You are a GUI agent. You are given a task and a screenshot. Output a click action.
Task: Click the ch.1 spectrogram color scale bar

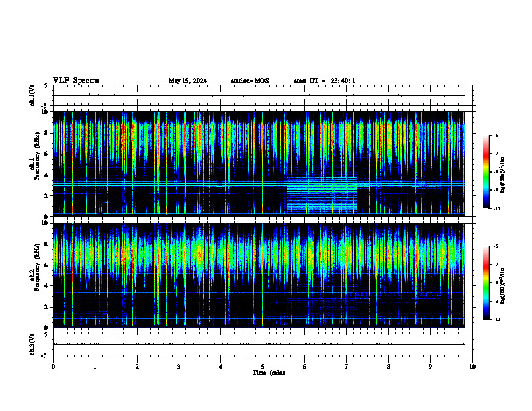486,172
